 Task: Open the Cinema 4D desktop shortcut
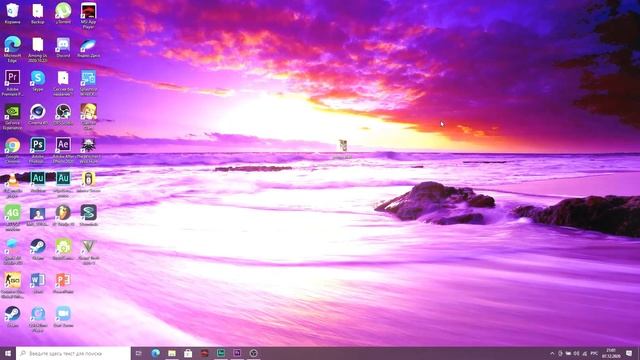38,112
